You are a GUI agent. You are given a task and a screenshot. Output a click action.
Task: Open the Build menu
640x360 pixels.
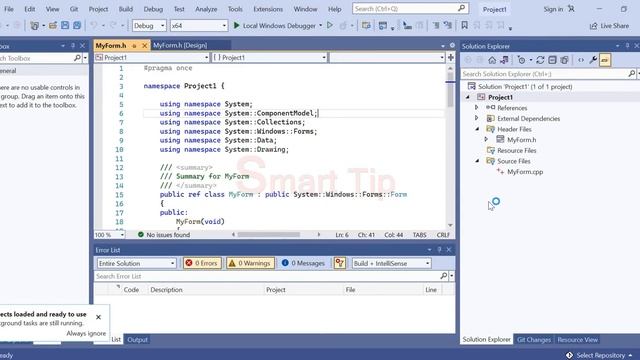125,9
